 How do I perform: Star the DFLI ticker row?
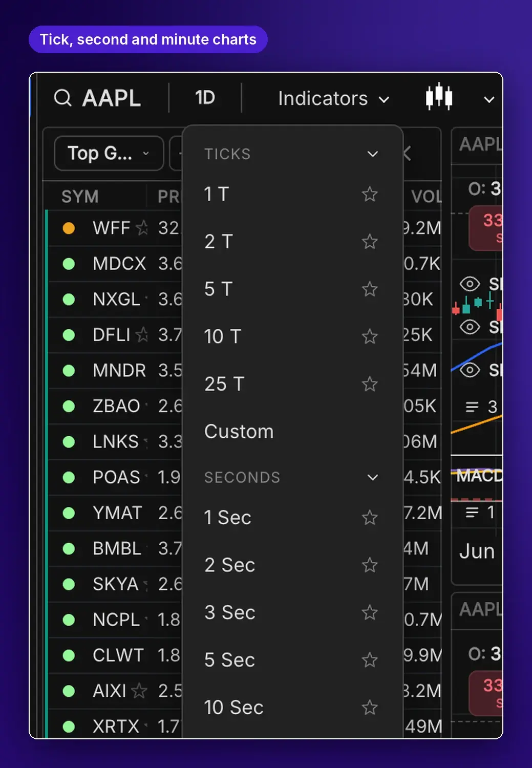(x=142, y=335)
